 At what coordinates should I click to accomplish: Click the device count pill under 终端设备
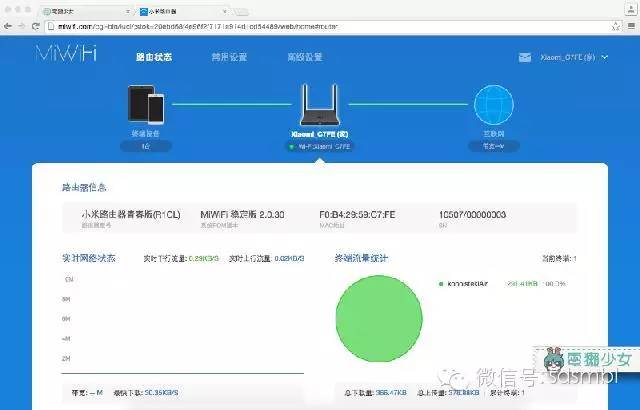tap(146, 146)
